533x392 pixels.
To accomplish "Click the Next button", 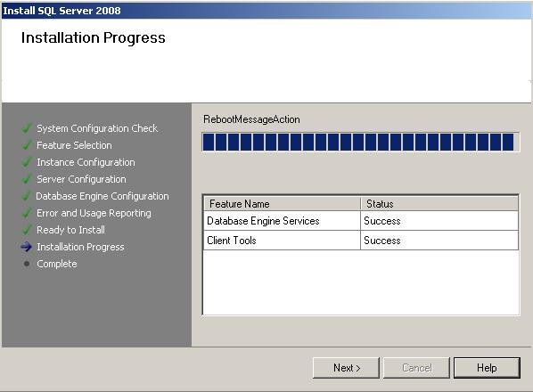I will pyautogui.click(x=346, y=368).
